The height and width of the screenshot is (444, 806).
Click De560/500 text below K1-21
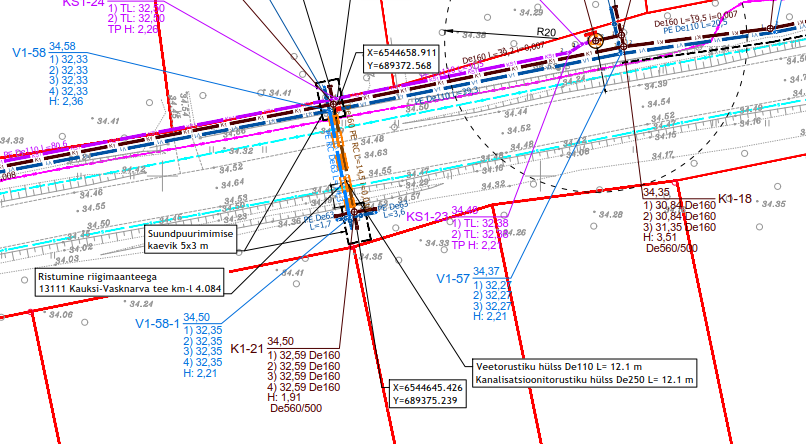[x=296, y=409]
